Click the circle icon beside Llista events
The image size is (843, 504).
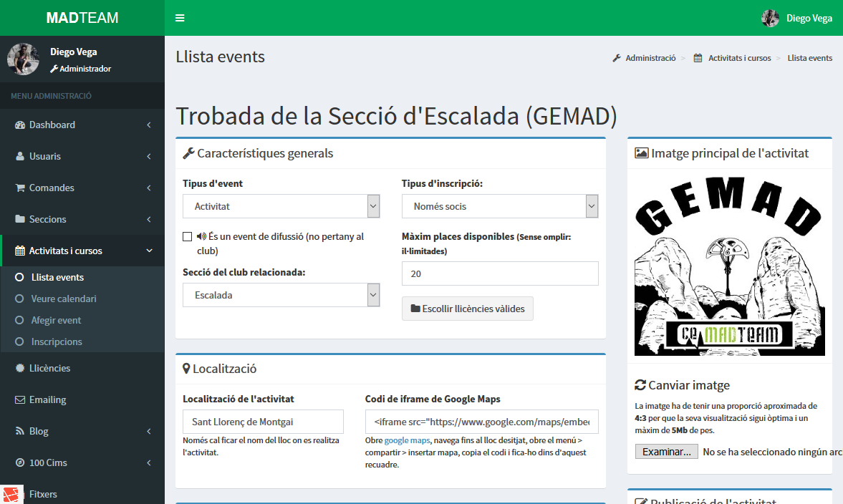19,277
